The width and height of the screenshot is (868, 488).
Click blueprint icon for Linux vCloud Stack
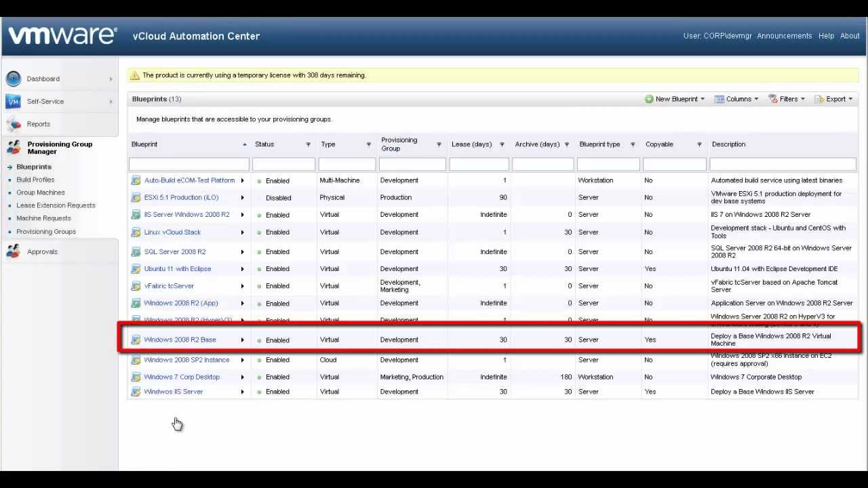point(136,232)
